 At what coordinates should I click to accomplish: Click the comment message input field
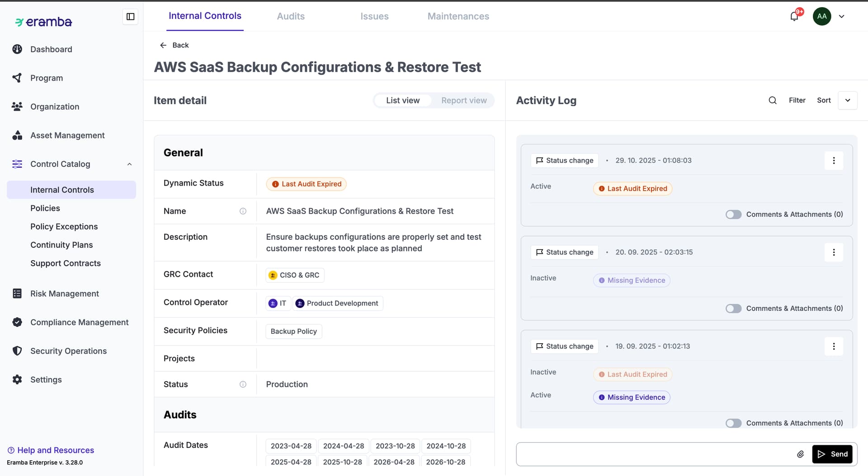[656, 454]
